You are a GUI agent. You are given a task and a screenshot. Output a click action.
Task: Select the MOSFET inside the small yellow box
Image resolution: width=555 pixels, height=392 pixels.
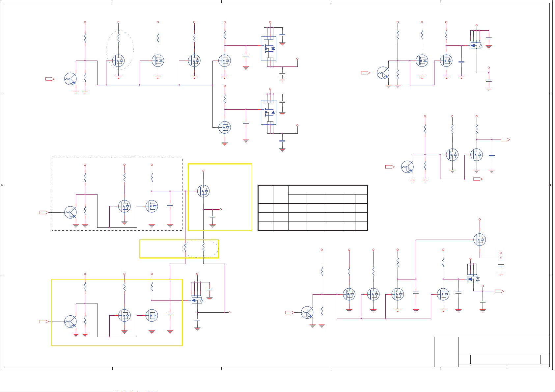203,191
